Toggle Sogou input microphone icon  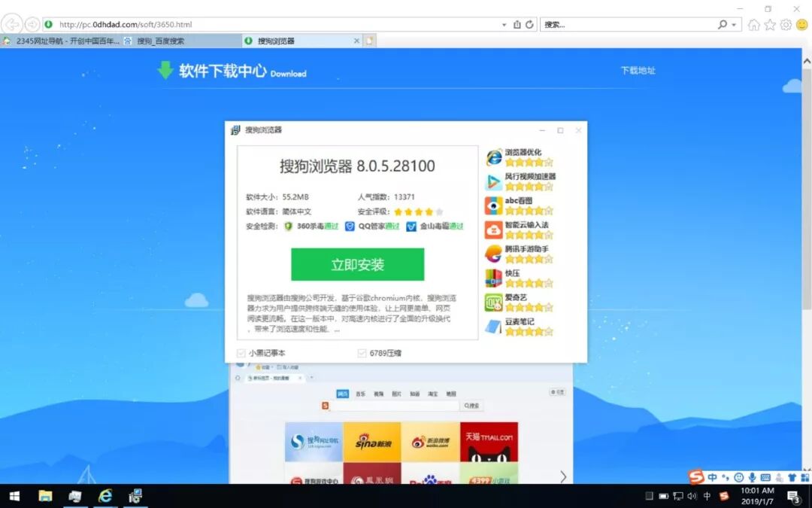click(x=752, y=477)
